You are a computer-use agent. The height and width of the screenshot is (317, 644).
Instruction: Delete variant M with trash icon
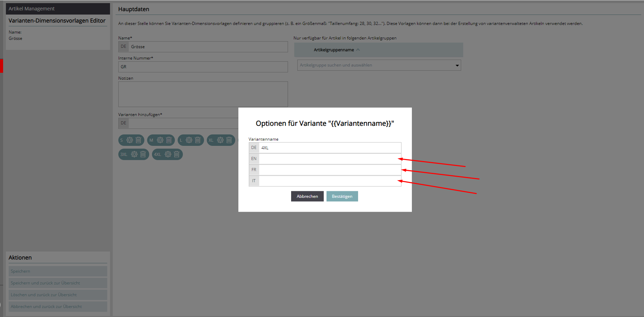(169, 140)
